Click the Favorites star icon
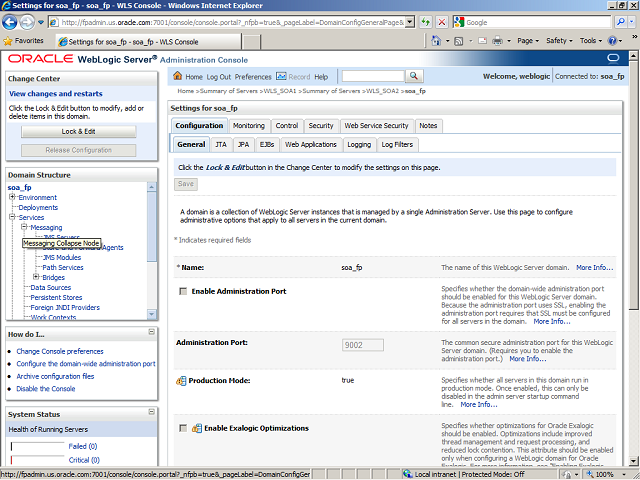This screenshot has width=640, height=480. click(9, 41)
